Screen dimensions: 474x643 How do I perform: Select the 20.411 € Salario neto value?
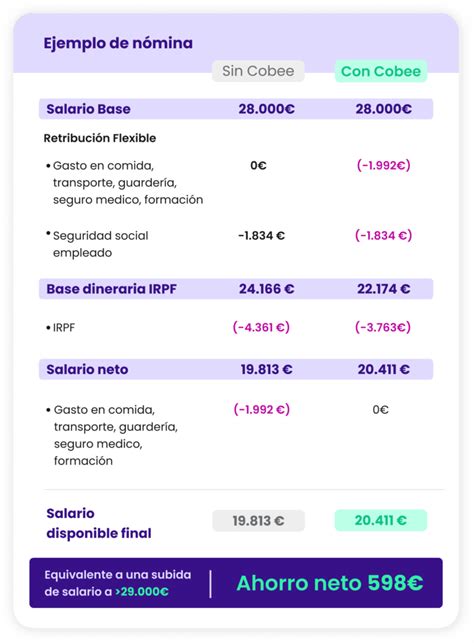click(383, 369)
